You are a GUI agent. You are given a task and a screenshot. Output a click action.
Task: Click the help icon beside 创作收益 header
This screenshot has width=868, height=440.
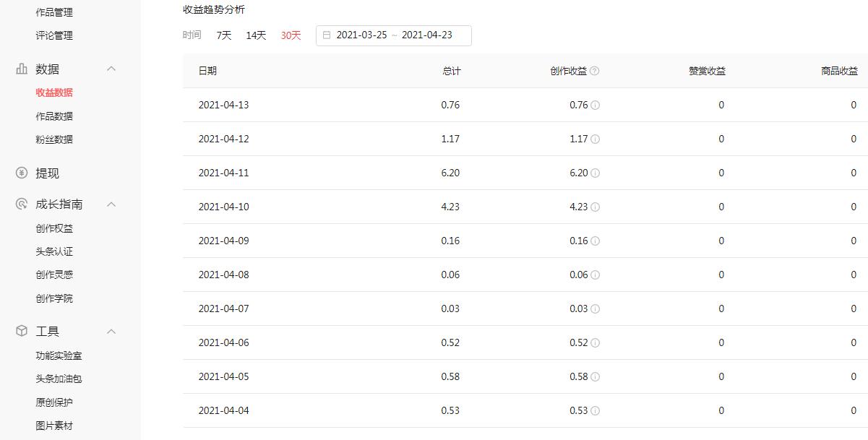tap(595, 71)
